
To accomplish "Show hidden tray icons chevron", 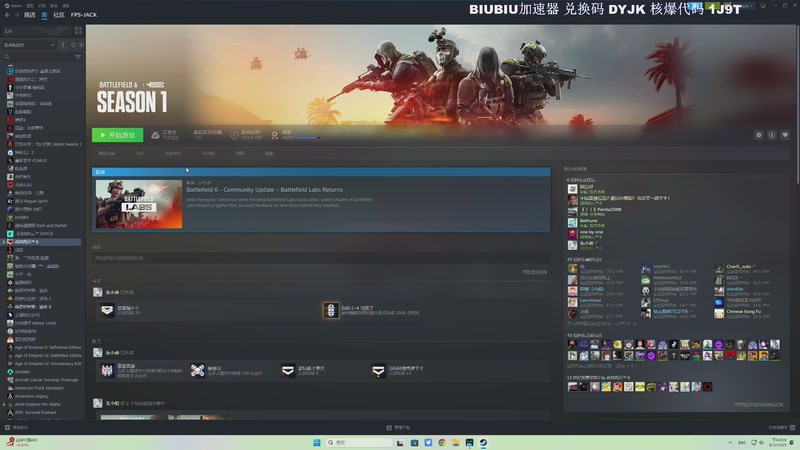I will pyautogui.click(x=730, y=442).
